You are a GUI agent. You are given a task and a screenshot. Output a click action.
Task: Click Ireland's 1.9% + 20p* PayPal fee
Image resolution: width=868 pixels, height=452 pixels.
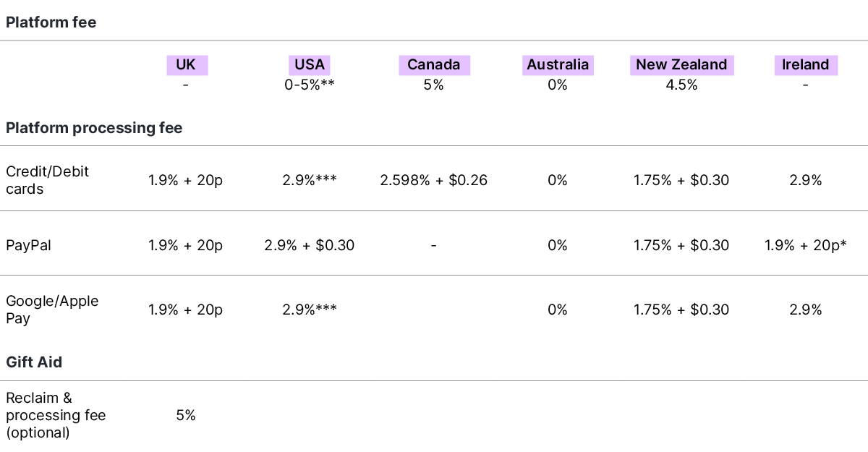coord(805,245)
